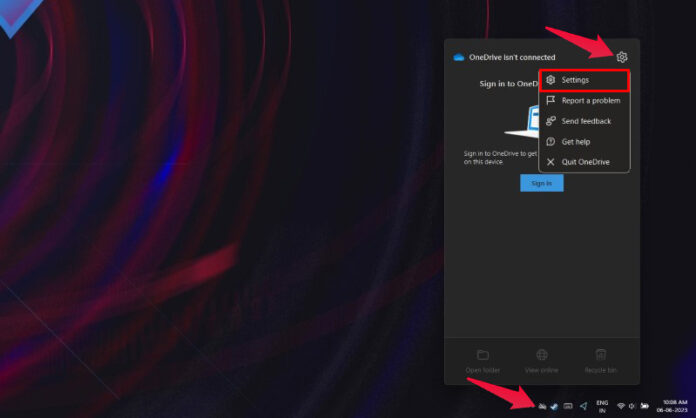Open the OneDrive Recycle bin
Viewport: 696px width, 418px height.
pyautogui.click(x=600, y=359)
